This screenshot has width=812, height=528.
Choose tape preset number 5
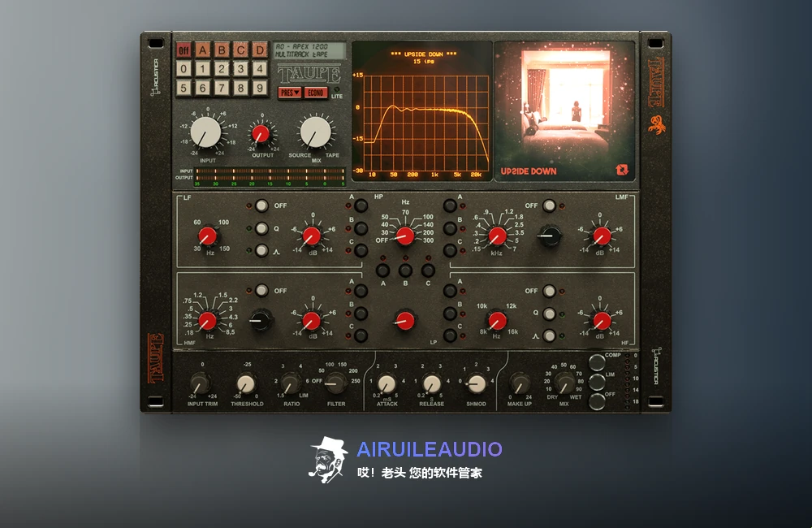[184, 88]
